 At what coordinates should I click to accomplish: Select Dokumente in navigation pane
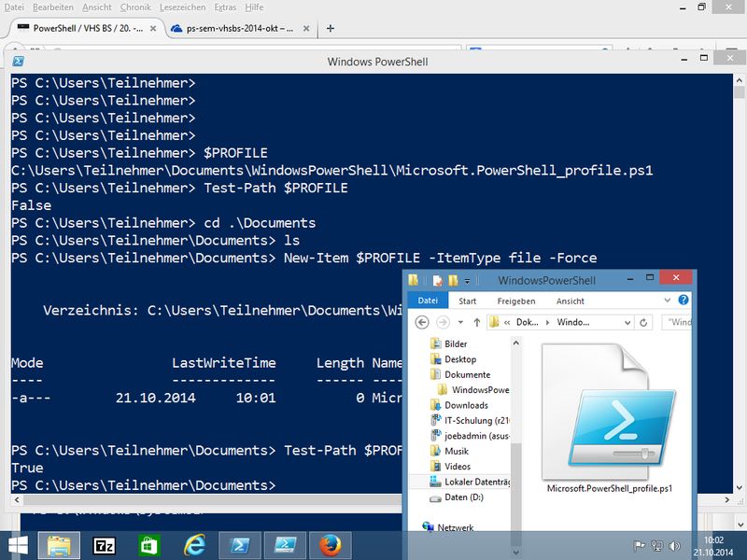[468, 374]
